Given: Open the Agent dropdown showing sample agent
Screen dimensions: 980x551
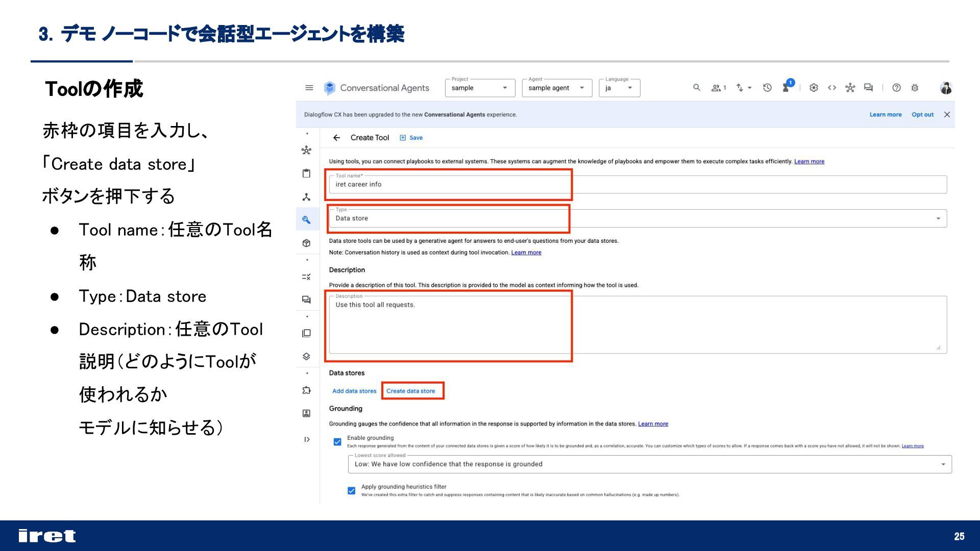Looking at the screenshot, I should coord(557,88).
